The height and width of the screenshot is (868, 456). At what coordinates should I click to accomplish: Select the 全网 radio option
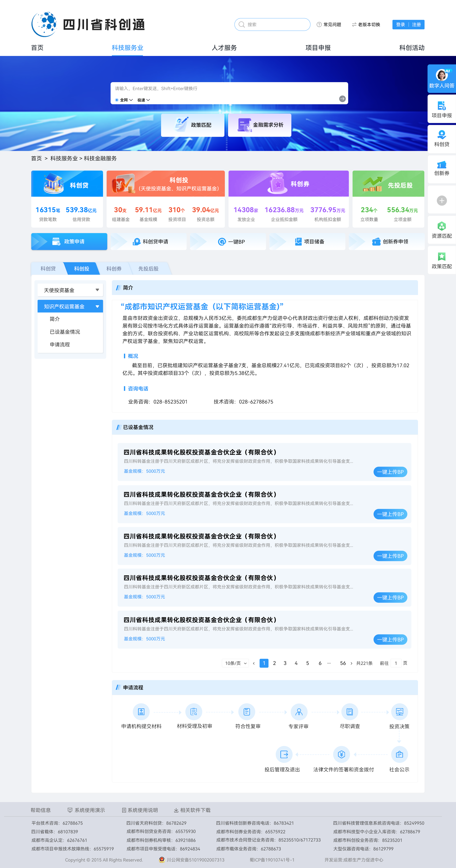tap(117, 100)
